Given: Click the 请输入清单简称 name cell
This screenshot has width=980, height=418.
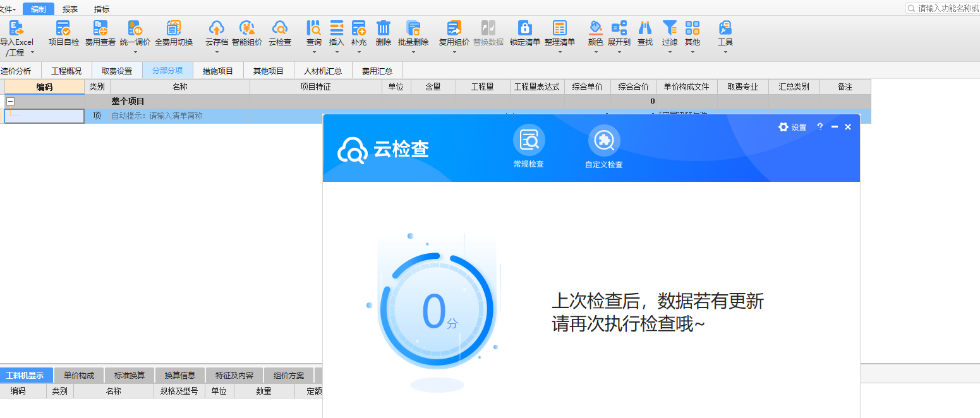Looking at the screenshot, I should [x=180, y=116].
